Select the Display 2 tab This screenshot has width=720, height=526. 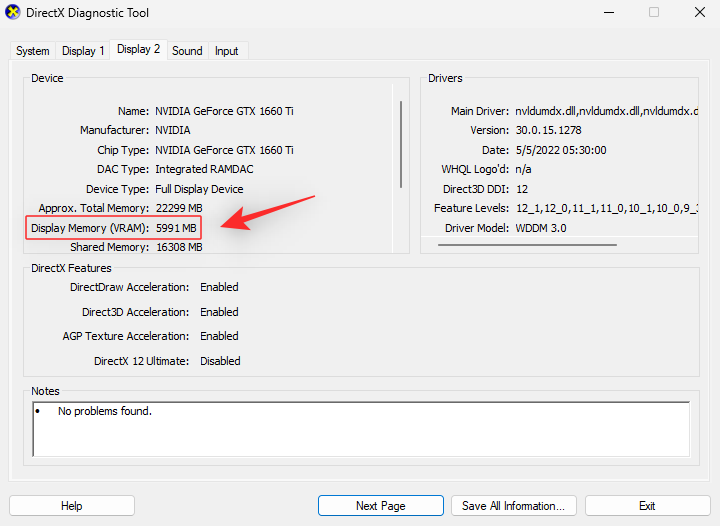click(x=138, y=49)
